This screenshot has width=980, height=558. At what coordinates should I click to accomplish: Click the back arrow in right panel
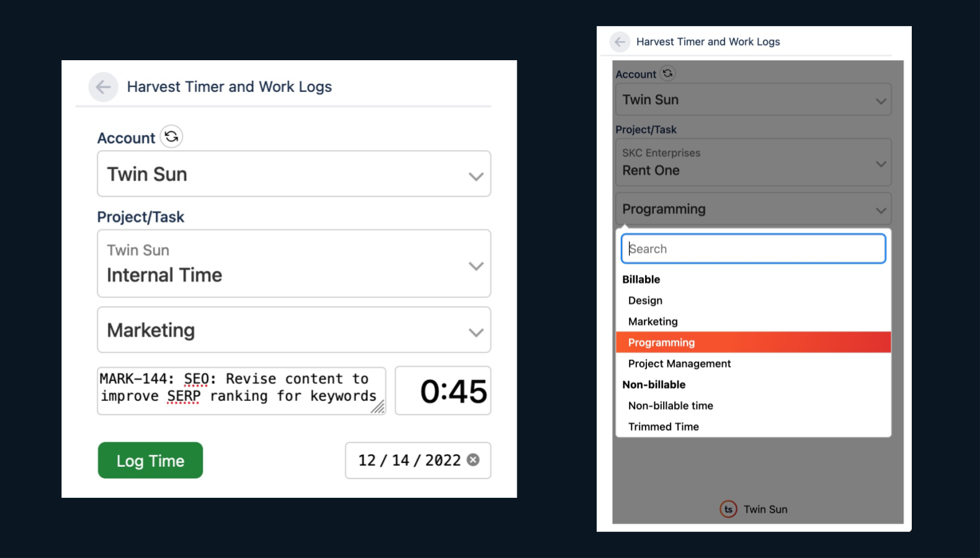click(620, 42)
